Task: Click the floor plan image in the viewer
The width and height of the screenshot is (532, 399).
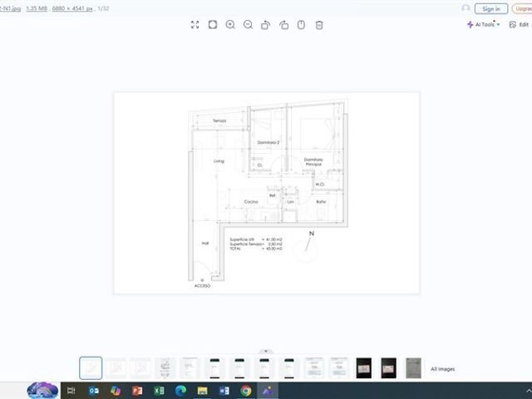Action: click(x=266, y=193)
